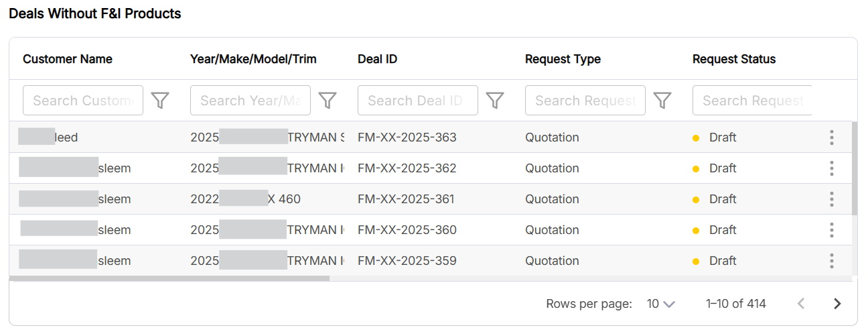Click the Customer Name filter icon
The height and width of the screenshot is (336, 868).
[160, 101]
